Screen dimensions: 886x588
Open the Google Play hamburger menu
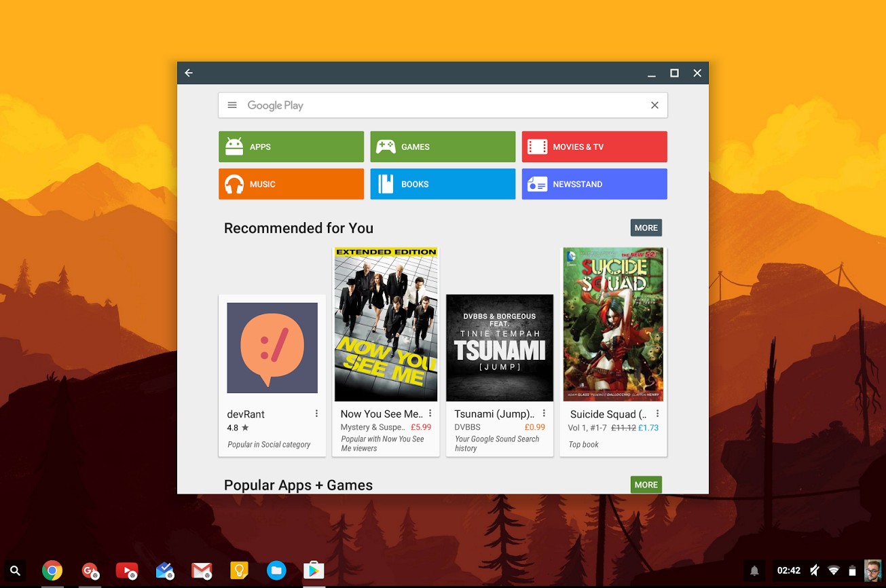(x=232, y=105)
